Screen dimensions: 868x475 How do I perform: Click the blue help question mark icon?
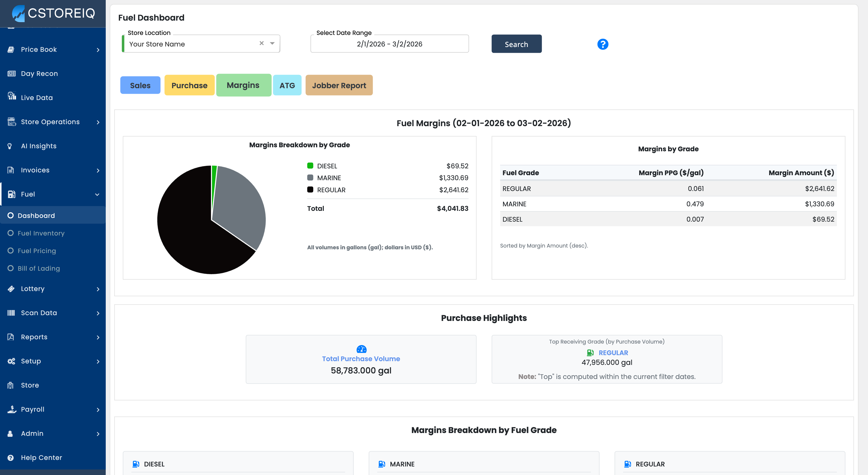click(x=603, y=44)
